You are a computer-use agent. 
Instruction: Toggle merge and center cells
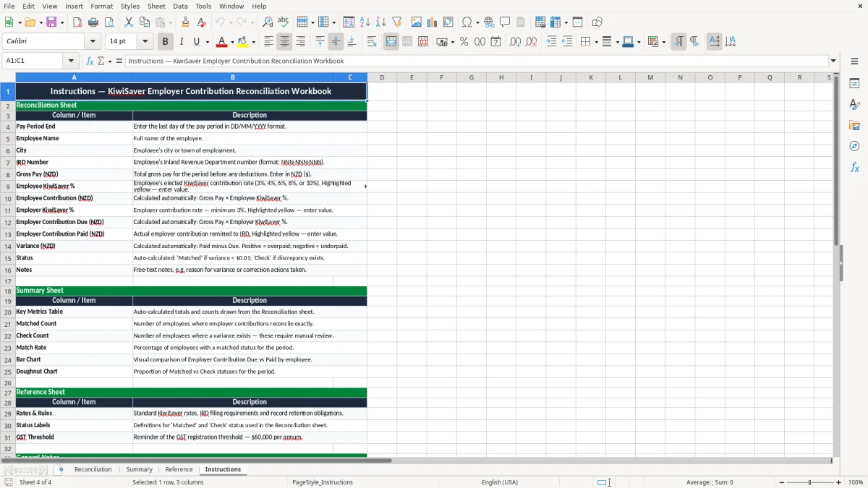click(x=391, y=42)
